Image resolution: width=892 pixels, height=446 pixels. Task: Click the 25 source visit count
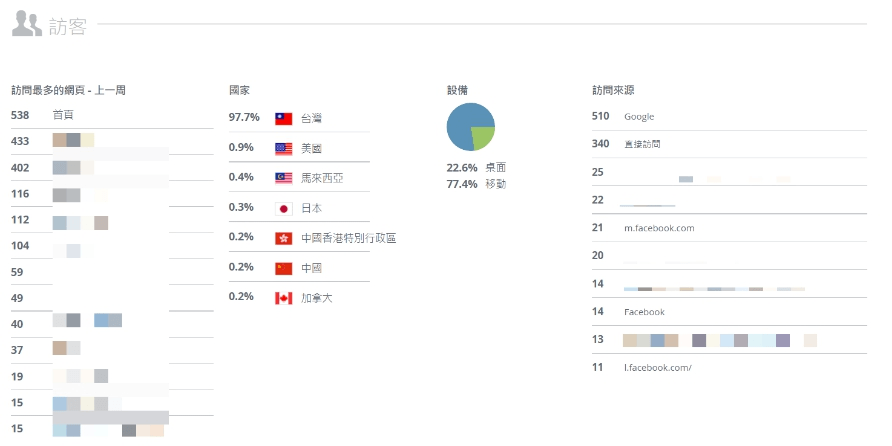click(x=597, y=172)
